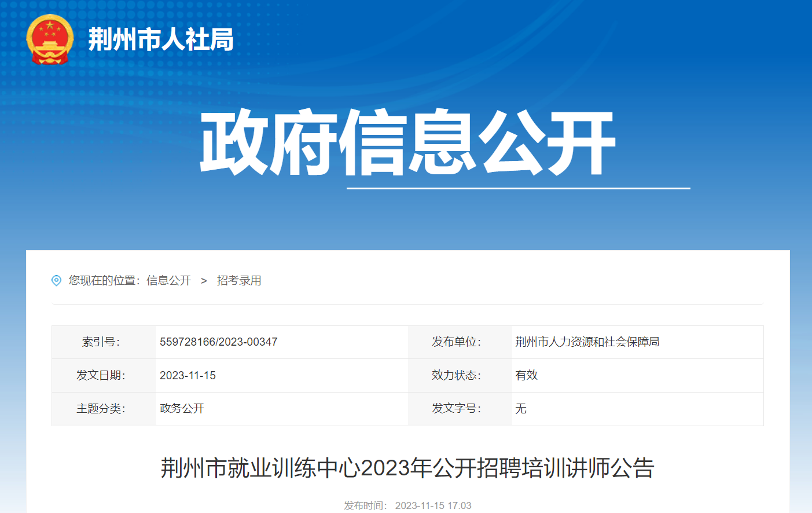The image size is (812, 513).
Task: Click the 主题分类 label cell
Action: (x=101, y=409)
